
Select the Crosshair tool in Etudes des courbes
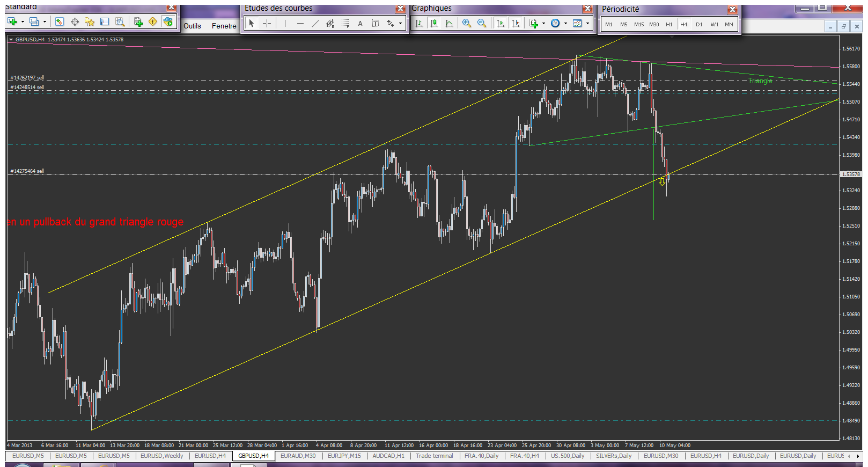point(267,23)
